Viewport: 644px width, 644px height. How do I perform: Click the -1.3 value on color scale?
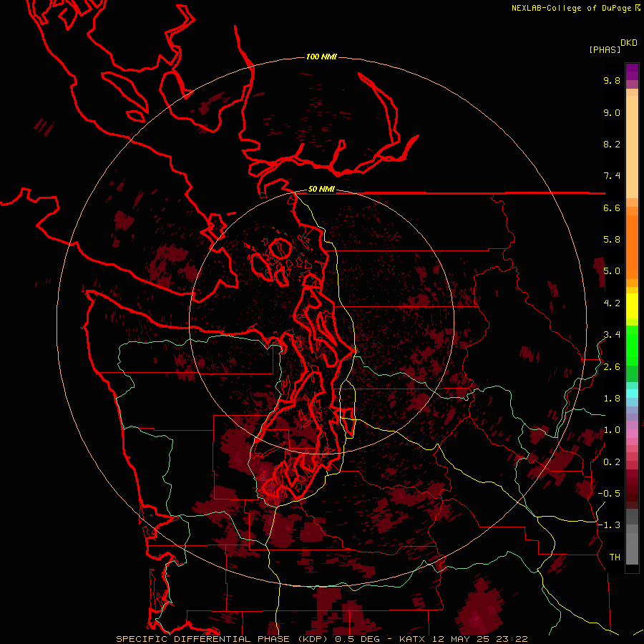click(x=609, y=525)
